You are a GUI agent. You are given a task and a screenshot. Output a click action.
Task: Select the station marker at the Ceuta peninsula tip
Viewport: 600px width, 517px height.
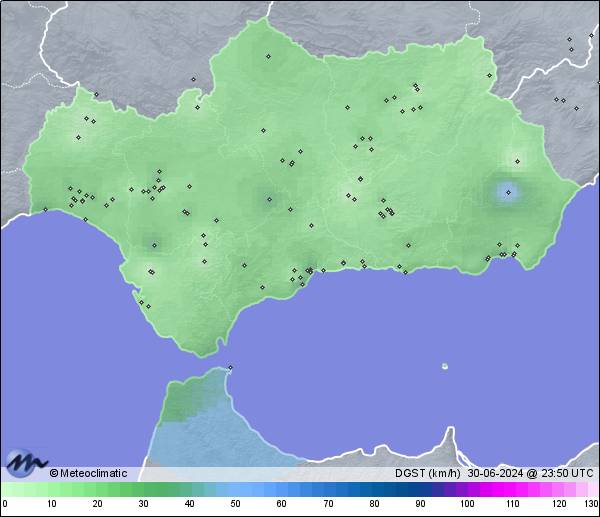[x=230, y=367]
